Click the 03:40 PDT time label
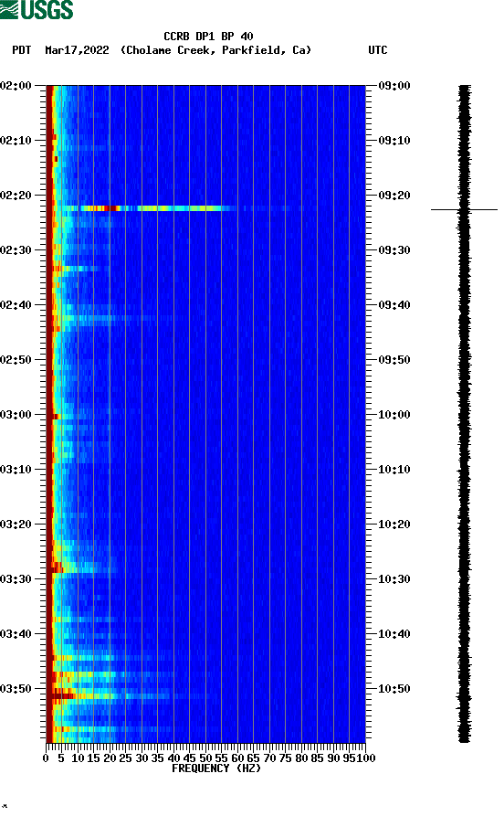Viewport: 504px width, 816px height. [16, 634]
